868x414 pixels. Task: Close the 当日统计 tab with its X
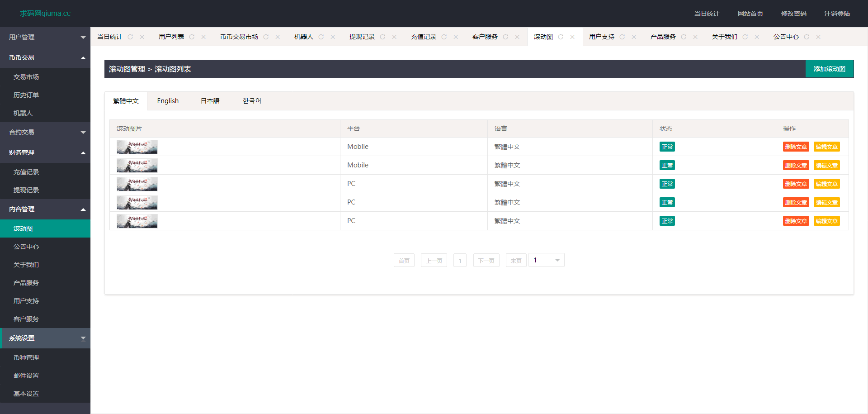coord(142,37)
